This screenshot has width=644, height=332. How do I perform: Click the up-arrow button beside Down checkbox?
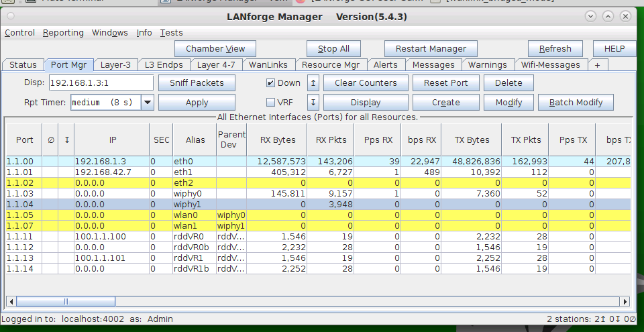[x=313, y=83]
